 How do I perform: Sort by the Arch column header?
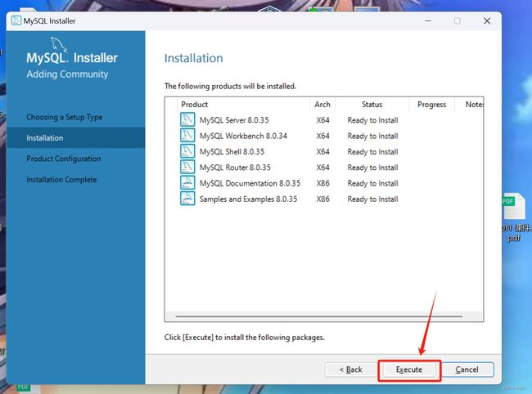tap(322, 105)
